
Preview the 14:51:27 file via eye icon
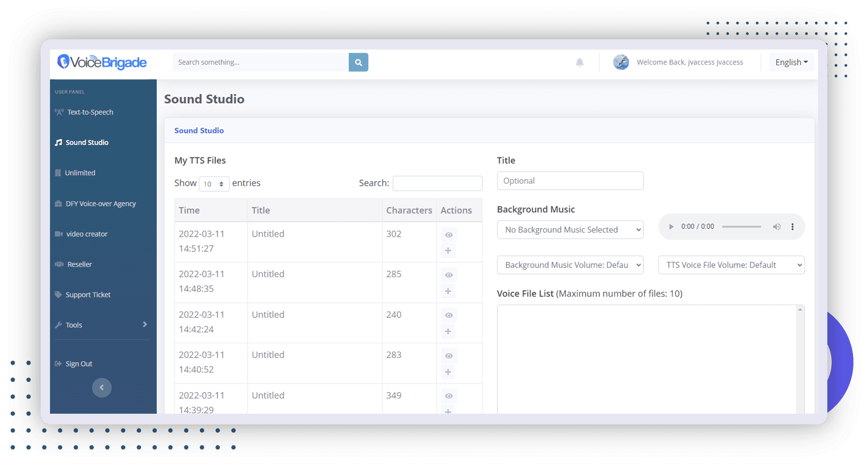(x=449, y=235)
